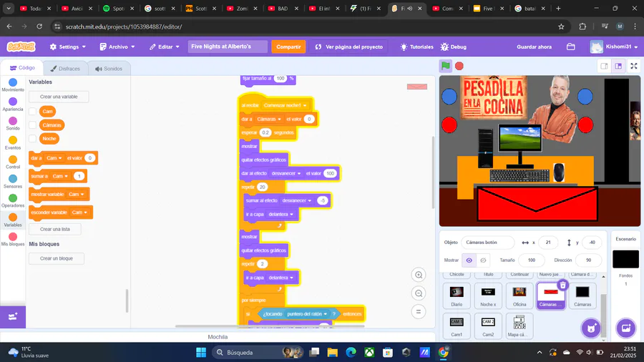
Task: Zoom in the code workspace
Action: 419,275
